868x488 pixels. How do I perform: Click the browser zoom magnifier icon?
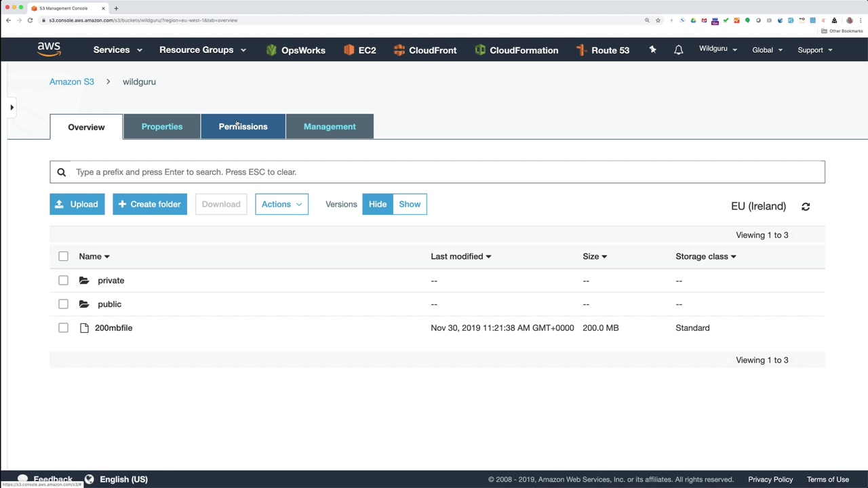pyautogui.click(x=647, y=20)
